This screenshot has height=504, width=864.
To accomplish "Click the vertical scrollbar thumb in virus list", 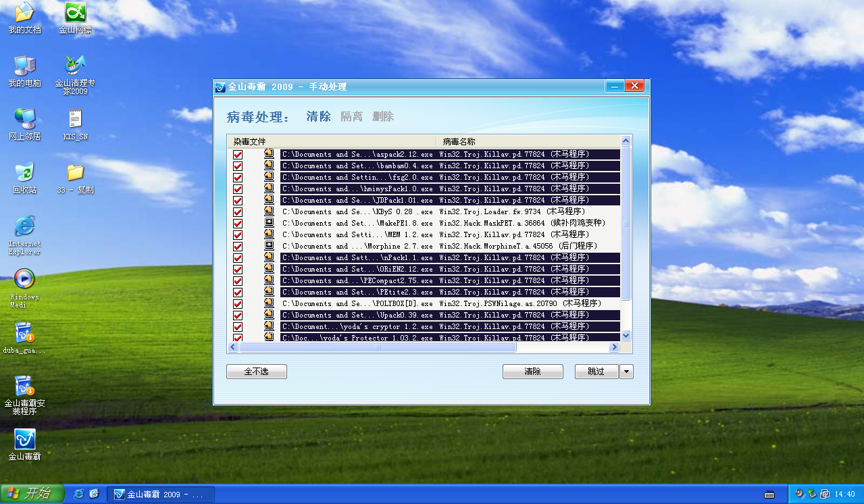I will click(626, 224).
